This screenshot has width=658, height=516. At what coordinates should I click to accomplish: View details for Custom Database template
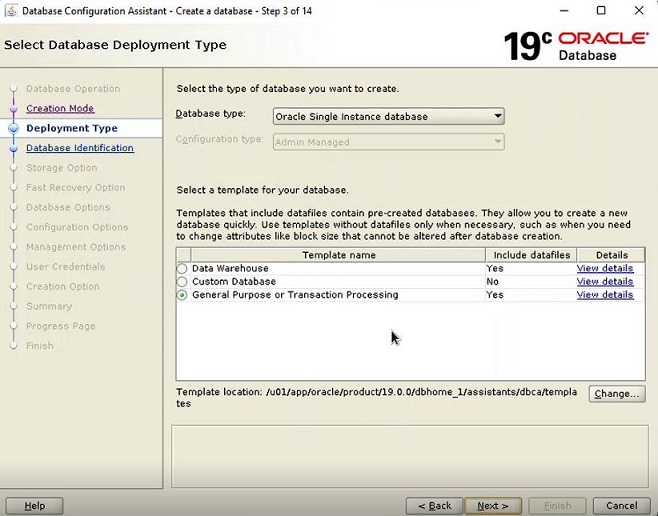(604, 282)
